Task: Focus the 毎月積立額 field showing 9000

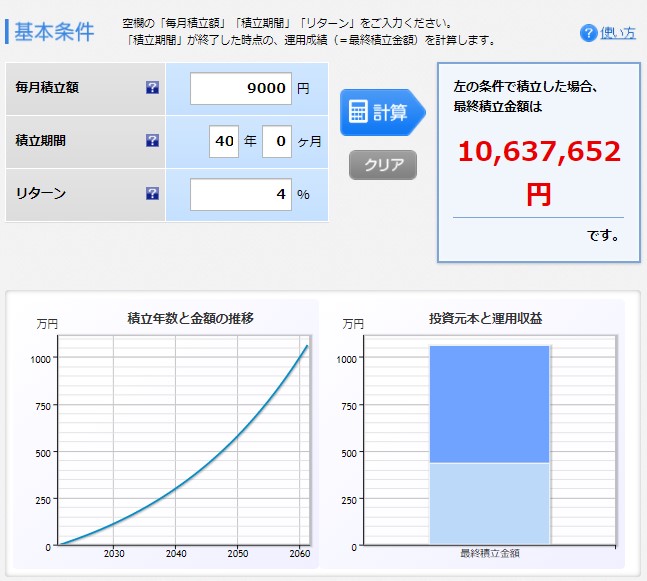Action: click(x=241, y=88)
